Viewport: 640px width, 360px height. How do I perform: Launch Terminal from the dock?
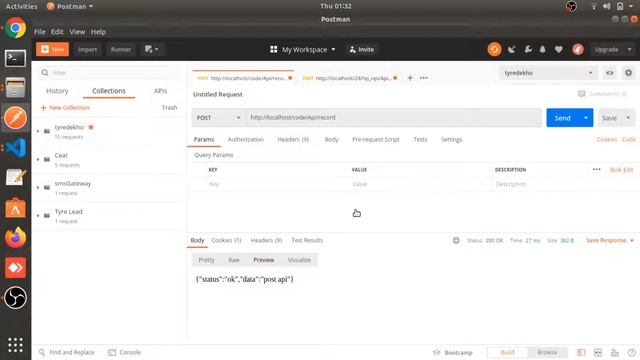click(x=16, y=58)
